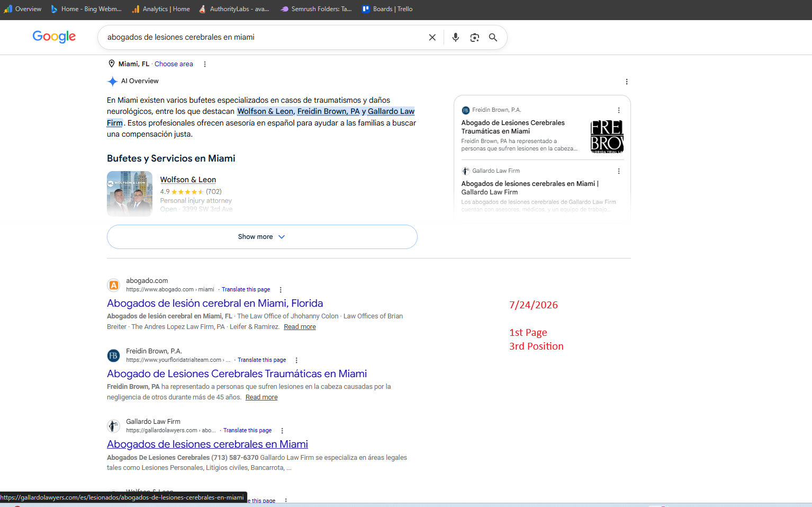Open Wolfson & Leon photo thumbnail

coord(130,194)
